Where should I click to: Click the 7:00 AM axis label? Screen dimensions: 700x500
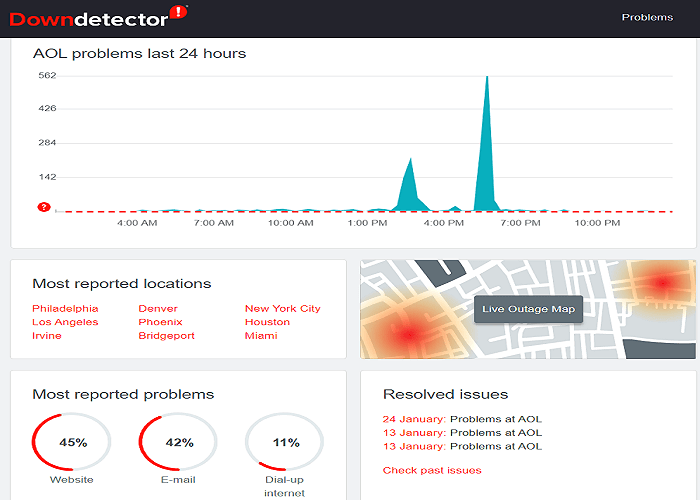pyautogui.click(x=214, y=223)
